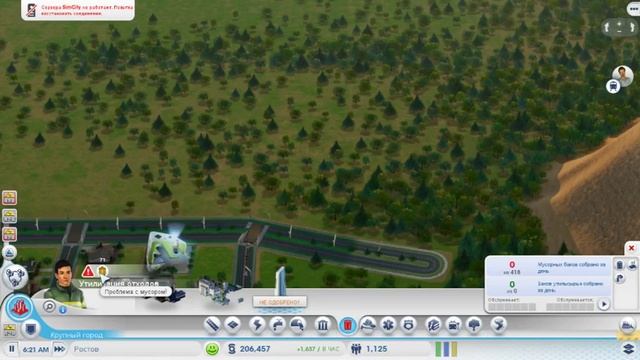Image resolution: width=640 pixels, height=360 pixels.
Task: Activate the bulldozer demolish tool
Action: 627,325
